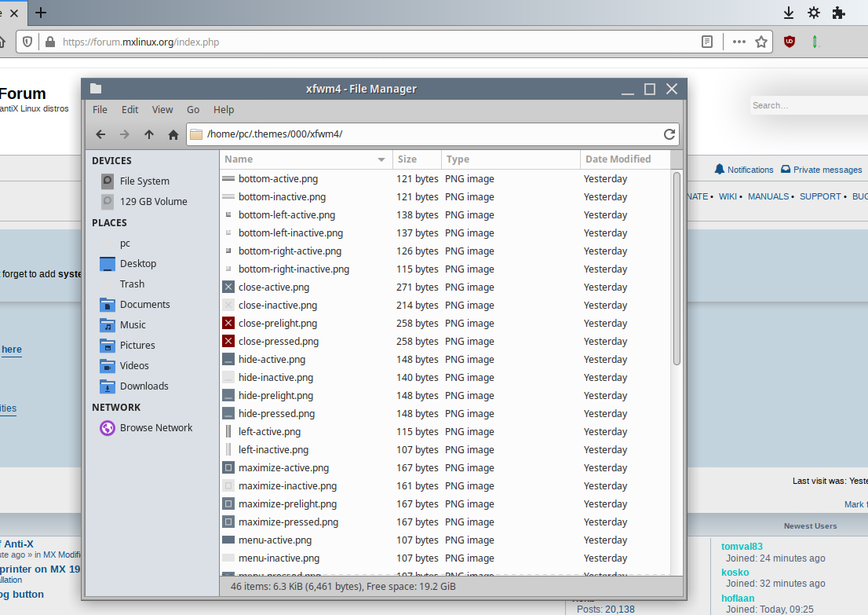
Task: Go back using the file manager back arrow
Action: [100, 134]
